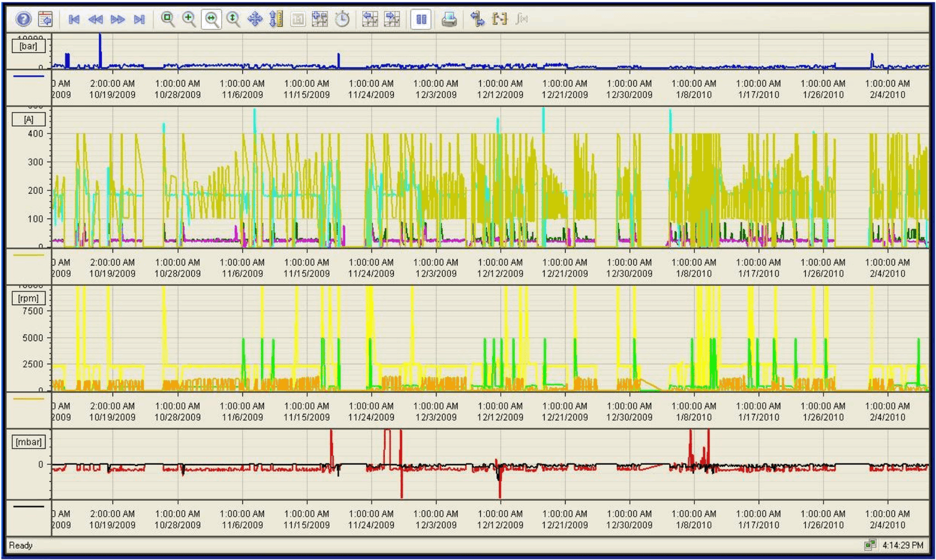Image resolution: width=936 pixels, height=560 pixels.
Task: Jump to the first record in toolbar
Action: tap(74, 19)
